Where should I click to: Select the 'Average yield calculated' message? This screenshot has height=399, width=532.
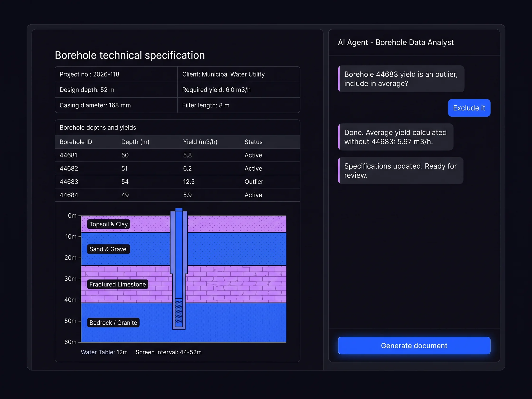395,137
